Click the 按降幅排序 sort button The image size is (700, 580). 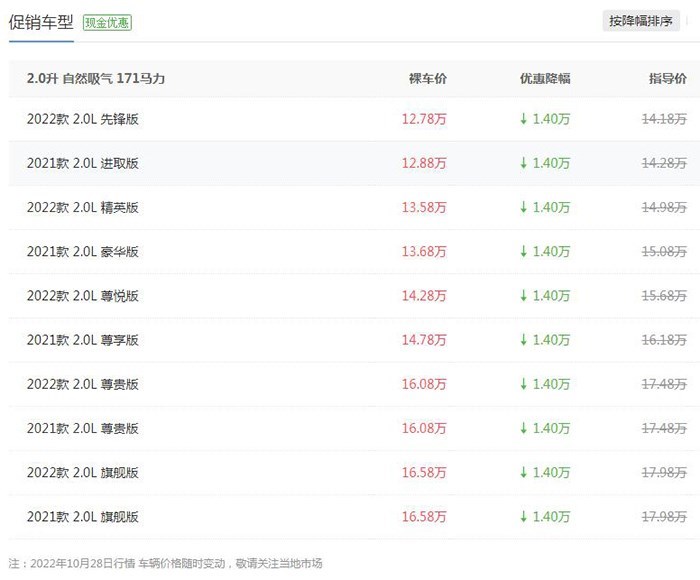click(641, 21)
